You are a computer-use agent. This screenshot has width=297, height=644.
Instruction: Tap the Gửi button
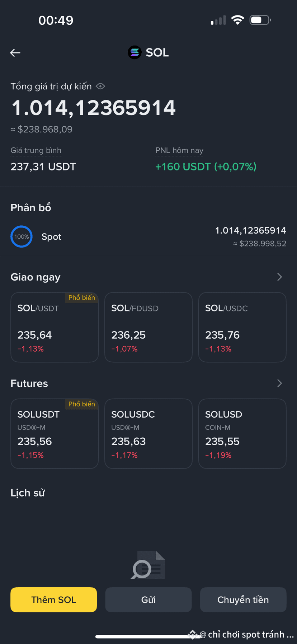(x=148, y=600)
